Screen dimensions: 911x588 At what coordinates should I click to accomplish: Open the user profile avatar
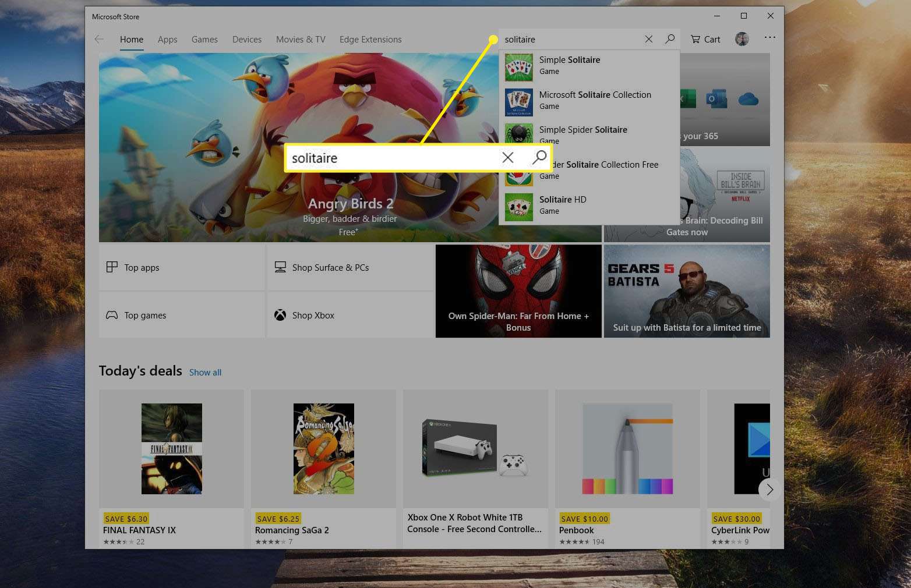pos(741,39)
